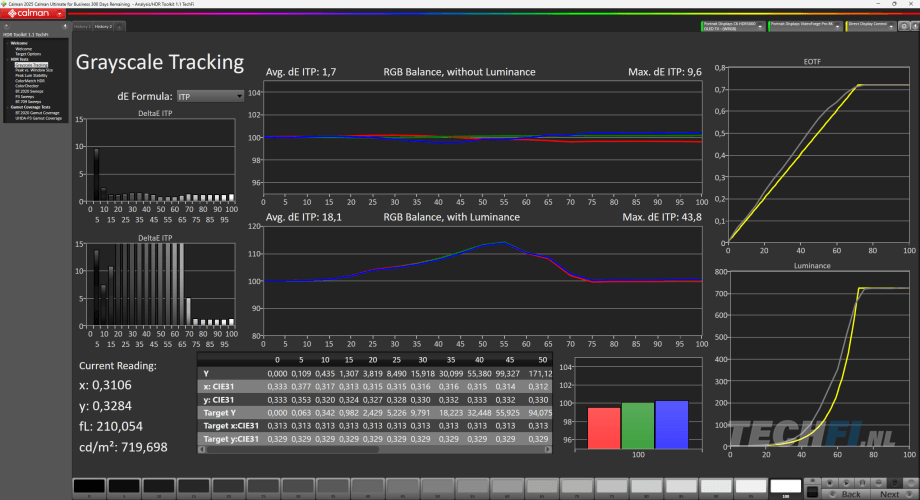Viewport: 920px width, 500px height.
Task: Open BT.2020 Gamut Coverage test
Action: tap(37, 113)
